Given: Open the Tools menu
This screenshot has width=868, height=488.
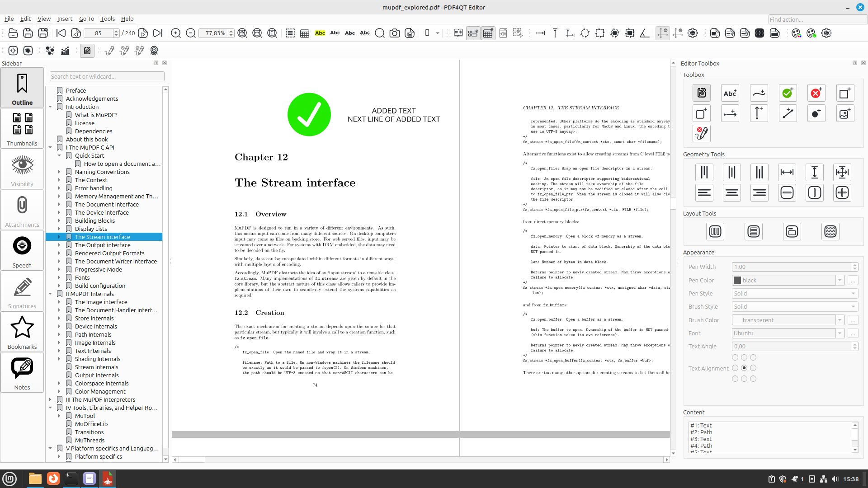Looking at the screenshot, I should coord(108,19).
